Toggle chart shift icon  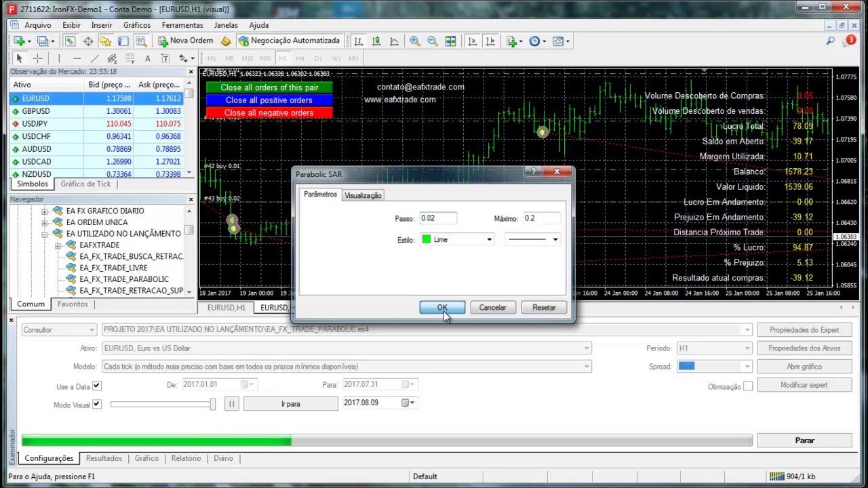(490, 41)
